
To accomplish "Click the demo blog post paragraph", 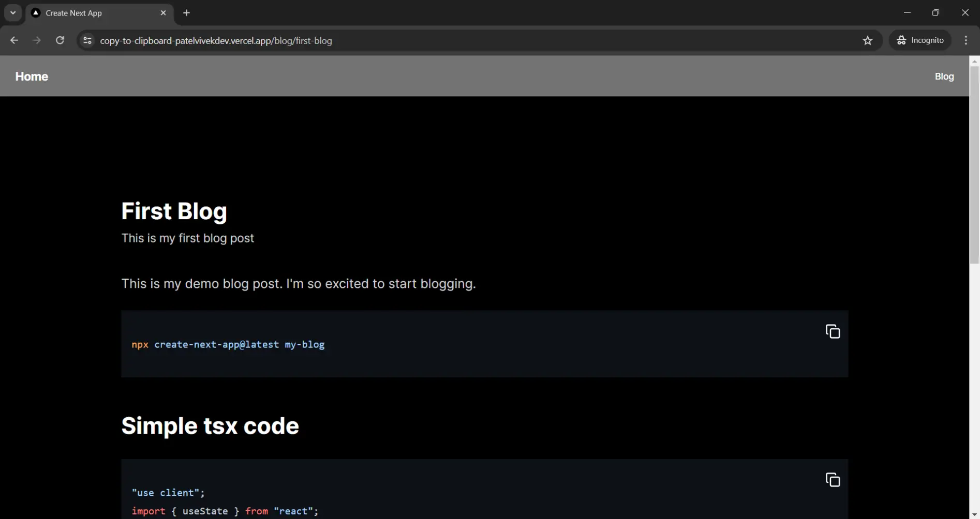I will 299,284.
